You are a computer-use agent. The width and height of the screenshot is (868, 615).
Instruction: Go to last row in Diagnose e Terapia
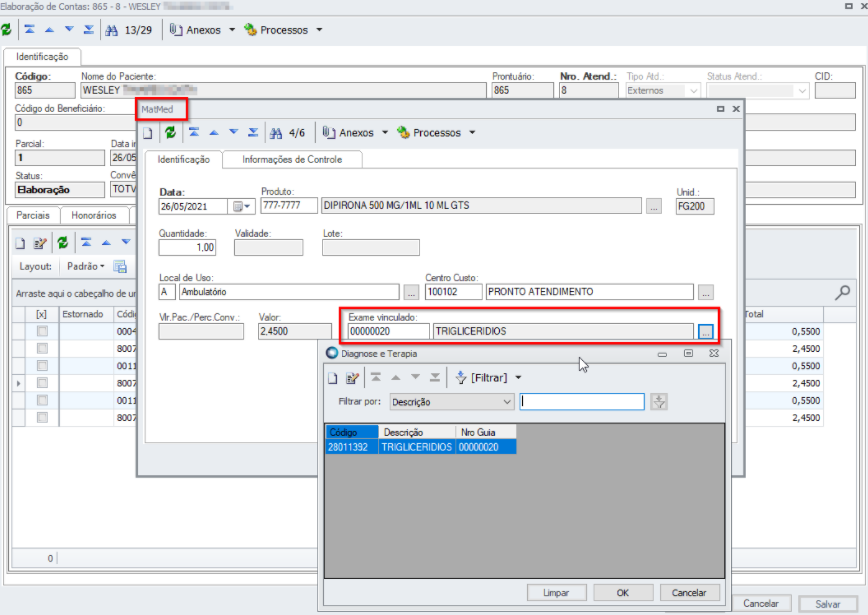tap(435, 378)
